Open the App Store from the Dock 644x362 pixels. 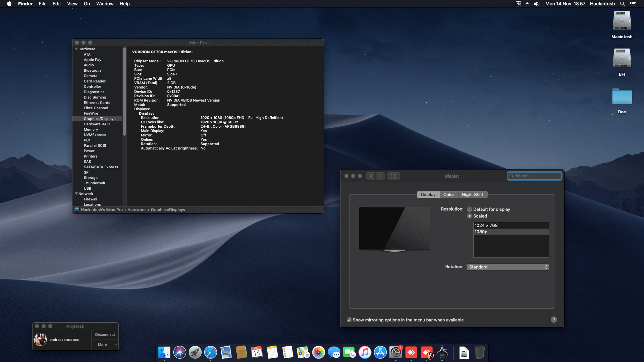[381, 352]
